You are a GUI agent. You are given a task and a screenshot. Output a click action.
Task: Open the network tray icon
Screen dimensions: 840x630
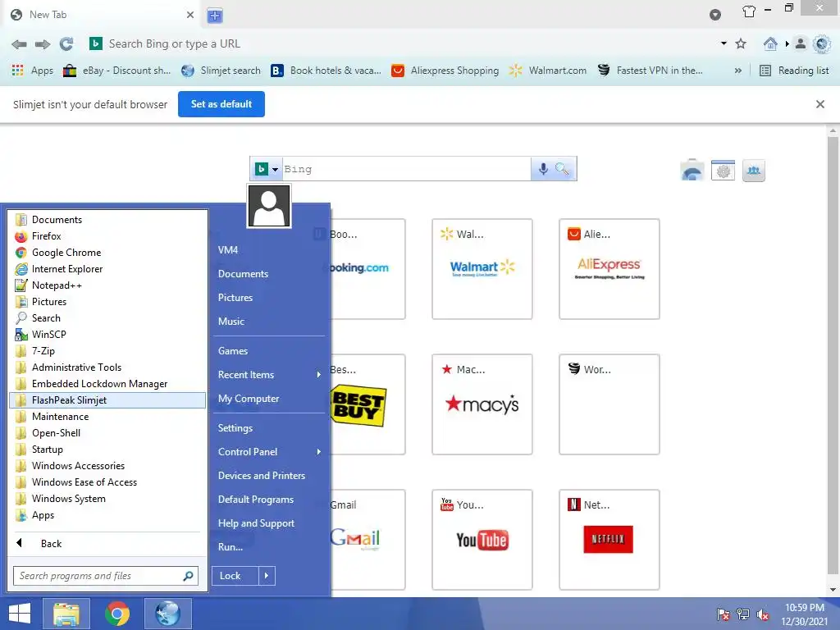pos(743,615)
